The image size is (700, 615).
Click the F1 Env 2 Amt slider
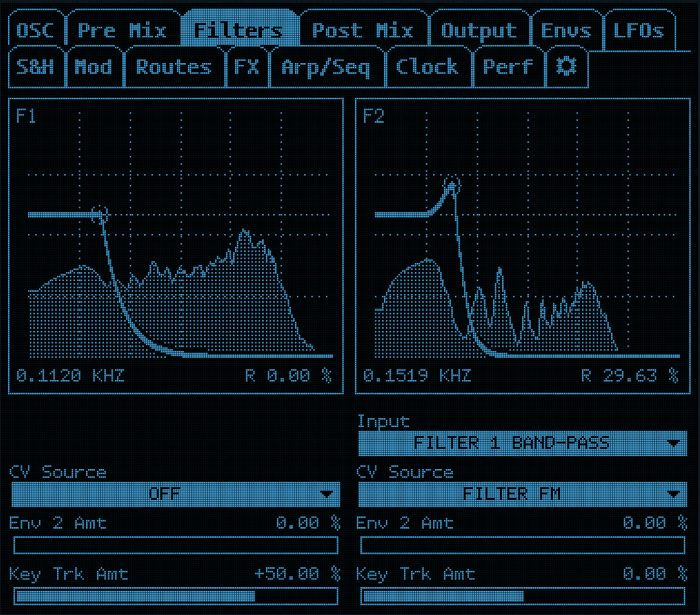coord(176,545)
